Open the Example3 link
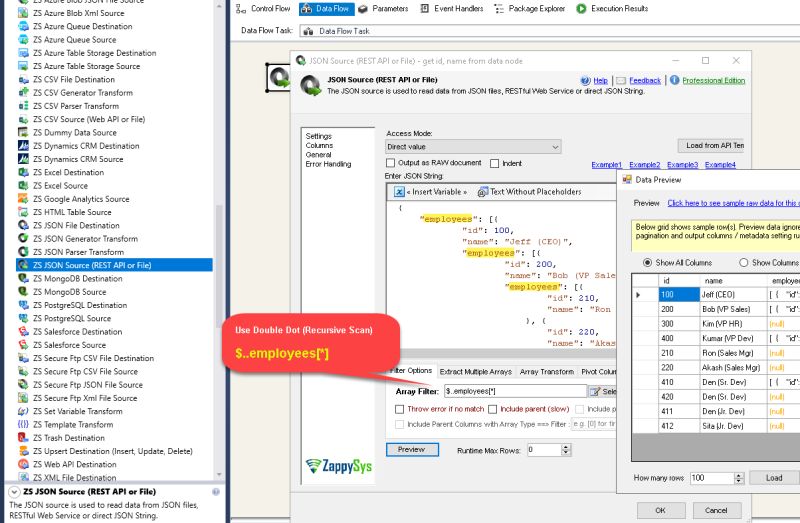Viewport: 800px width, 523px height. [683, 165]
